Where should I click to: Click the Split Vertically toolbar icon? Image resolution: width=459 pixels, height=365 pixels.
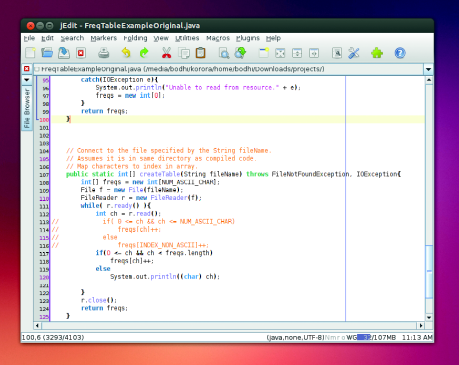(x=314, y=53)
